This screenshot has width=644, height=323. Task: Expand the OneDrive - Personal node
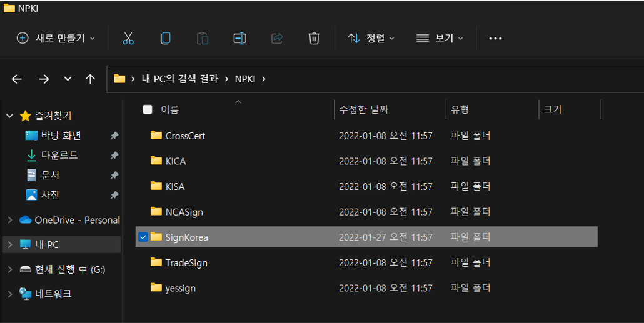(x=10, y=221)
